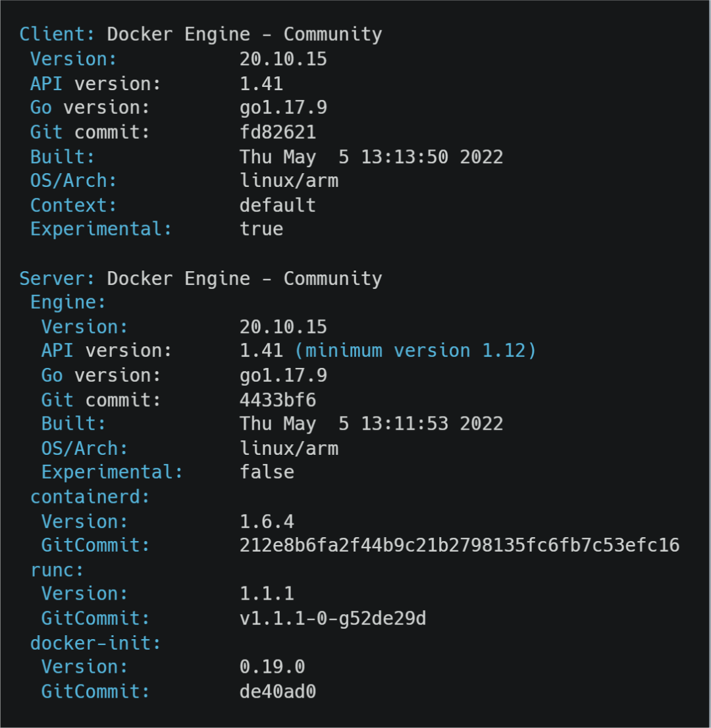Click the containerd GitCommit long hash
711x728 pixels.
[x=459, y=546]
